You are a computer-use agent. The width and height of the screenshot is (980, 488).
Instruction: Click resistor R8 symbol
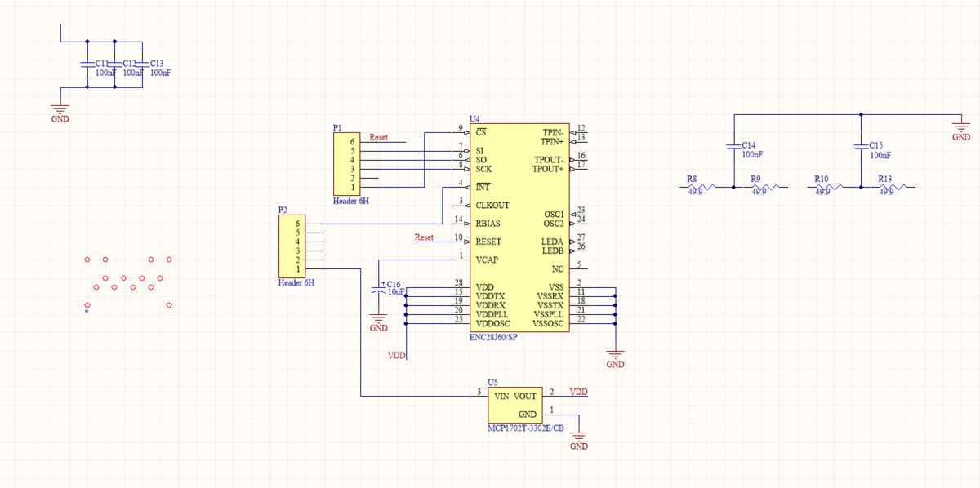click(699, 187)
